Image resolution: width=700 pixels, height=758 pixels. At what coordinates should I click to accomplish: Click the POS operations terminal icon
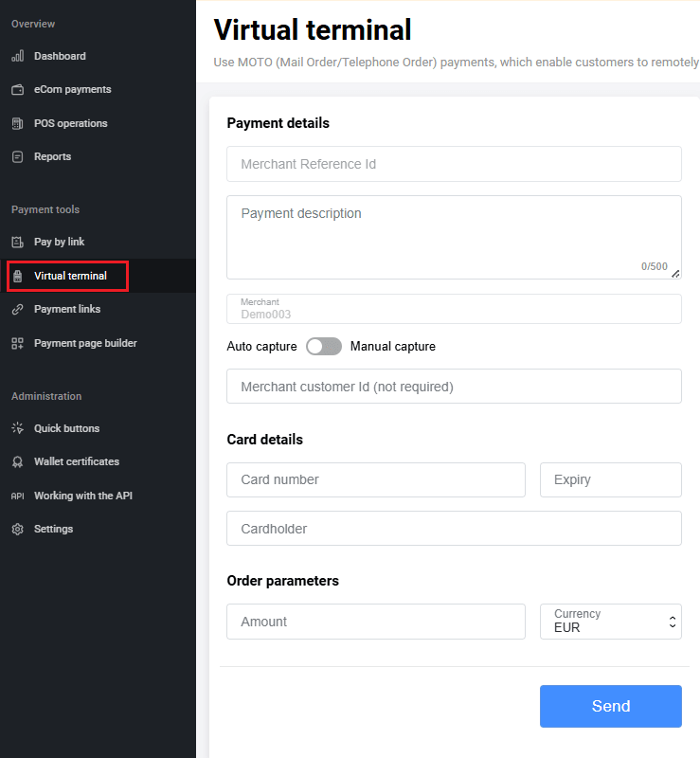point(17,123)
